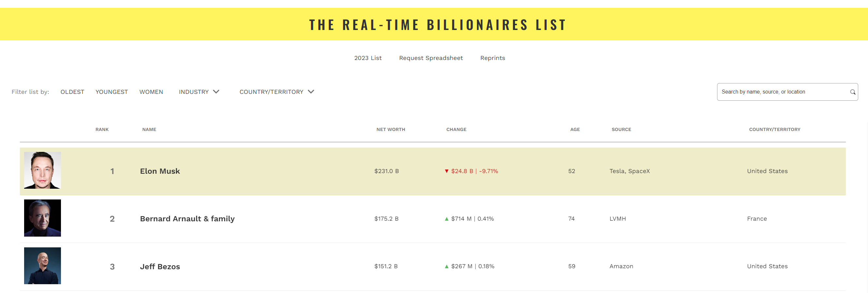
Task: Click the Rank column header
Action: click(102, 130)
